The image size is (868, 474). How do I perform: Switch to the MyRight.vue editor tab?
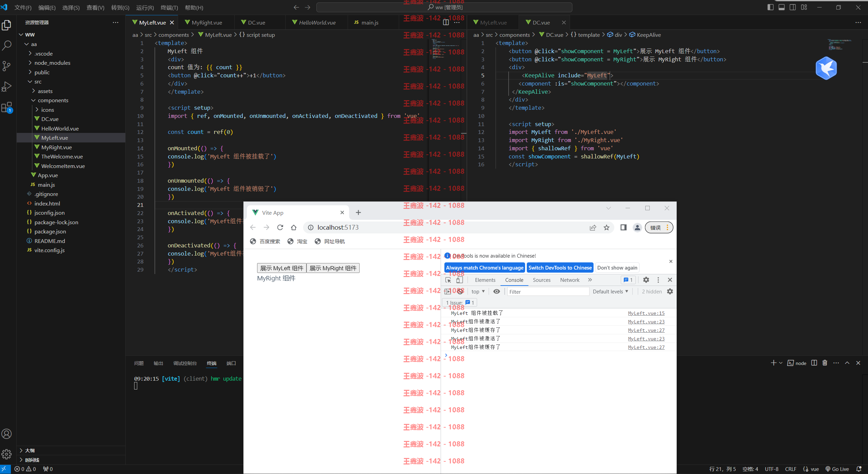(x=206, y=22)
